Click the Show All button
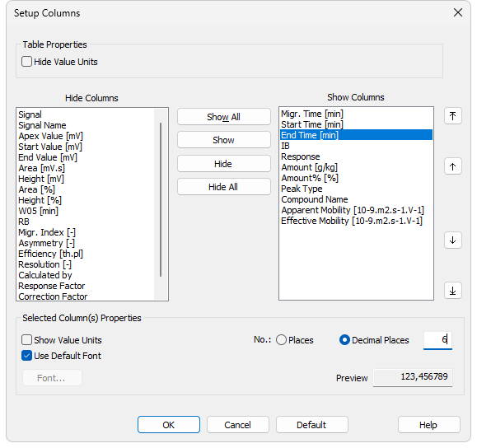 pyautogui.click(x=224, y=117)
